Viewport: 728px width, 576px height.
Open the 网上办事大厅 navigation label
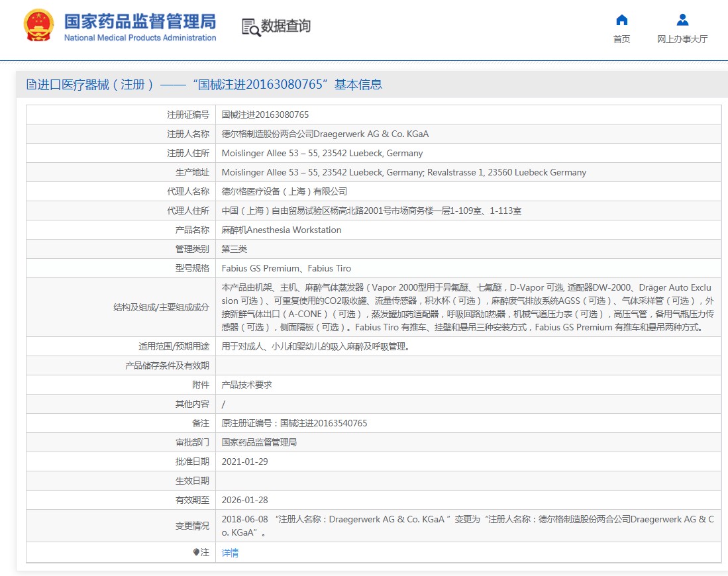pos(682,39)
